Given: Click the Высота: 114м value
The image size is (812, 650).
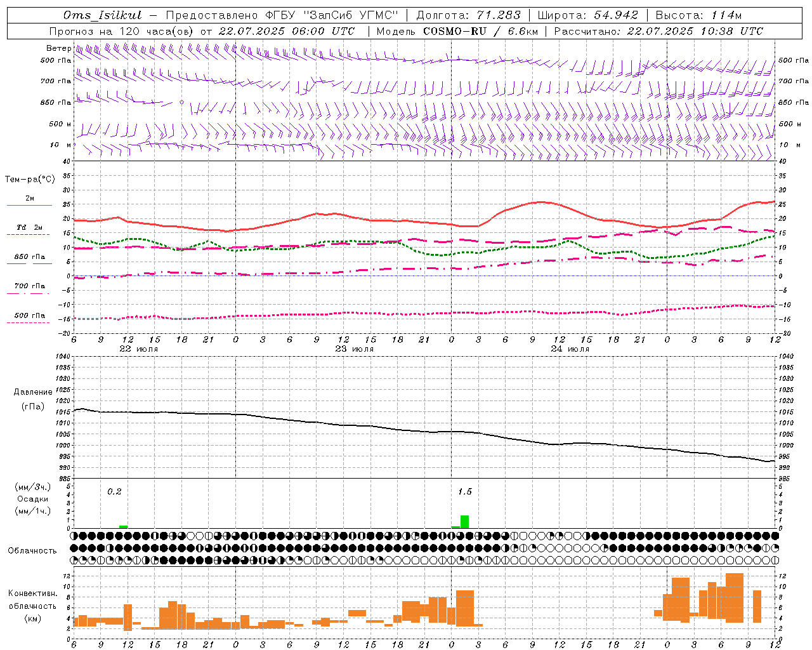Looking at the screenshot, I should (x=698, y=15).
